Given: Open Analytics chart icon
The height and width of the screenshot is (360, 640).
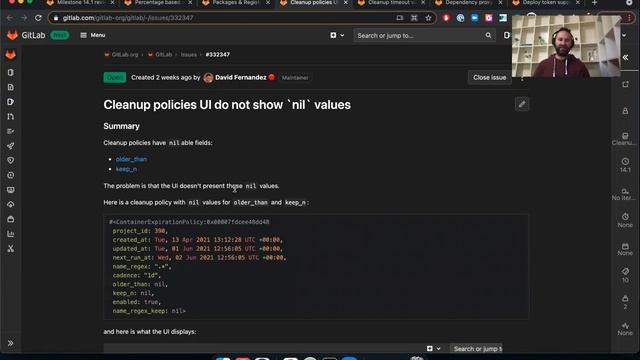Looking at the screenshot, I should coord(11,234).
